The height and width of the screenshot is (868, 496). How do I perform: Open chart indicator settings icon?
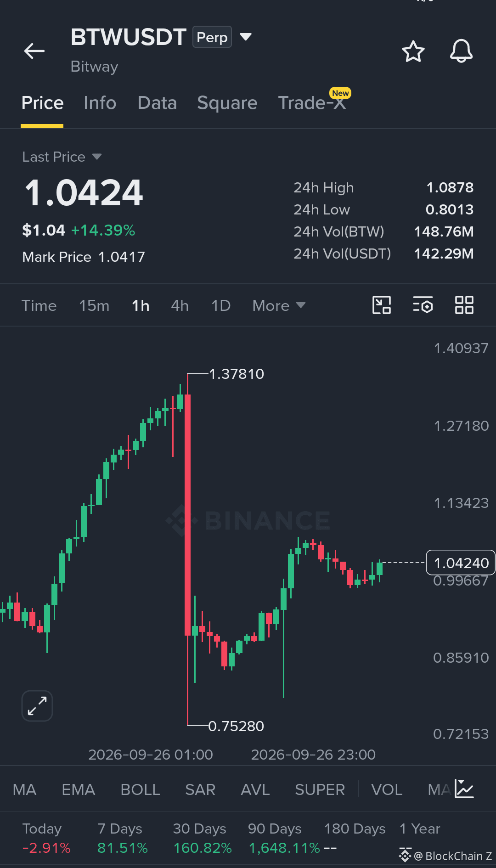(423, 305)
